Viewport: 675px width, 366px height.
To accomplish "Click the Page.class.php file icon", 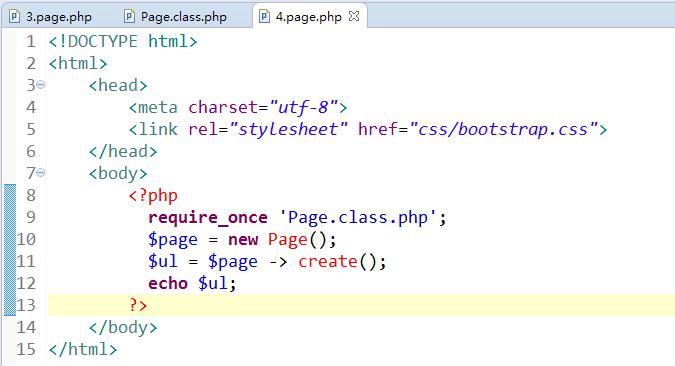I will click(129, 16).
